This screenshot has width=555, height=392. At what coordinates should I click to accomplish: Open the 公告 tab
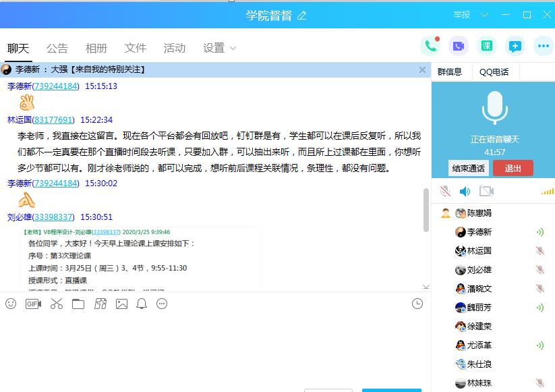(57, 48)
